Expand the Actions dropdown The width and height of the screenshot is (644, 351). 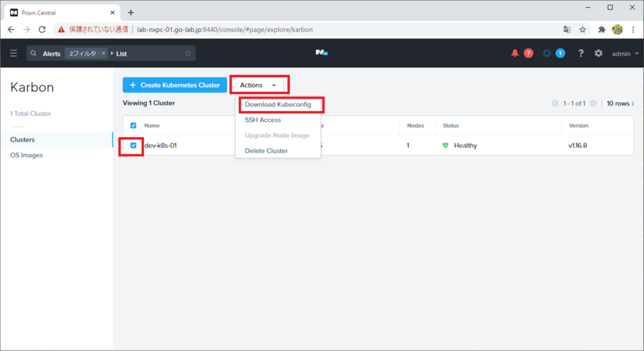tap(258, 85)
